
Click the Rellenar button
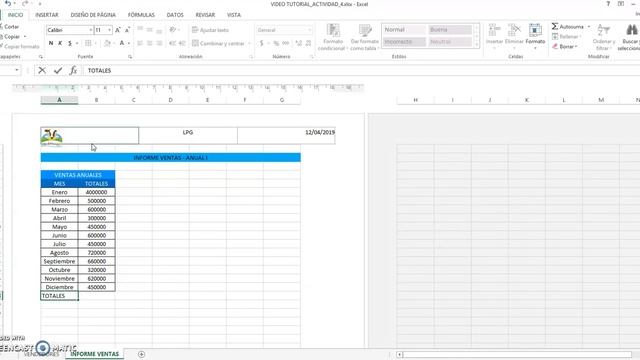(x=566, y=37)
